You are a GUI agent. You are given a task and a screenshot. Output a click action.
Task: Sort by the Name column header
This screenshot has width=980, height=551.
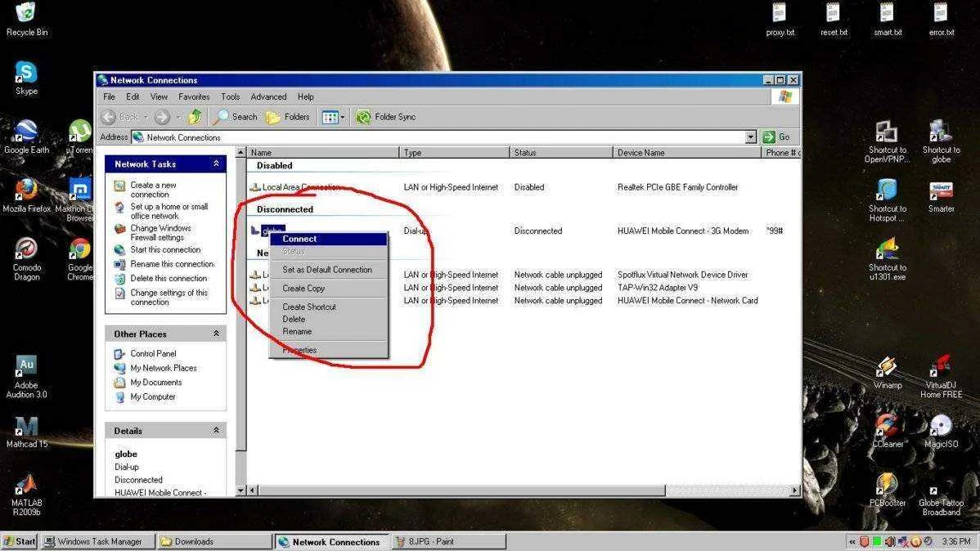pyautogui.click(x=322, y=152)
